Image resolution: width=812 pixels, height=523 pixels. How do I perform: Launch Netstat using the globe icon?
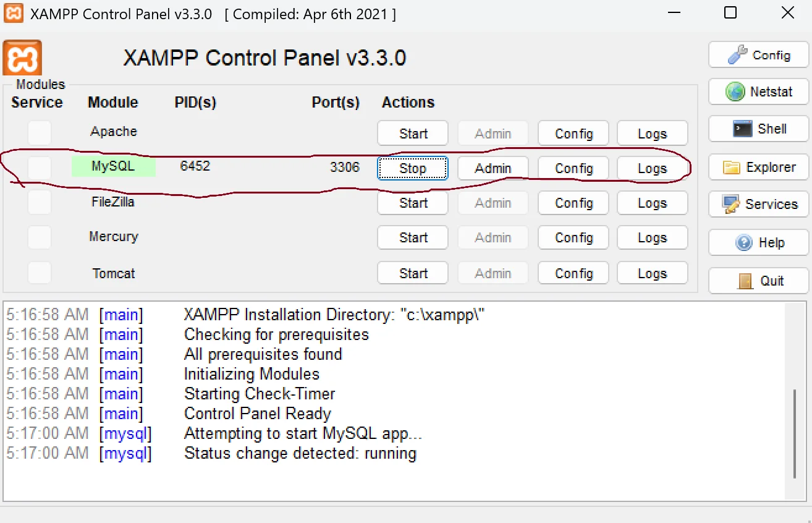tap(735, 91)
